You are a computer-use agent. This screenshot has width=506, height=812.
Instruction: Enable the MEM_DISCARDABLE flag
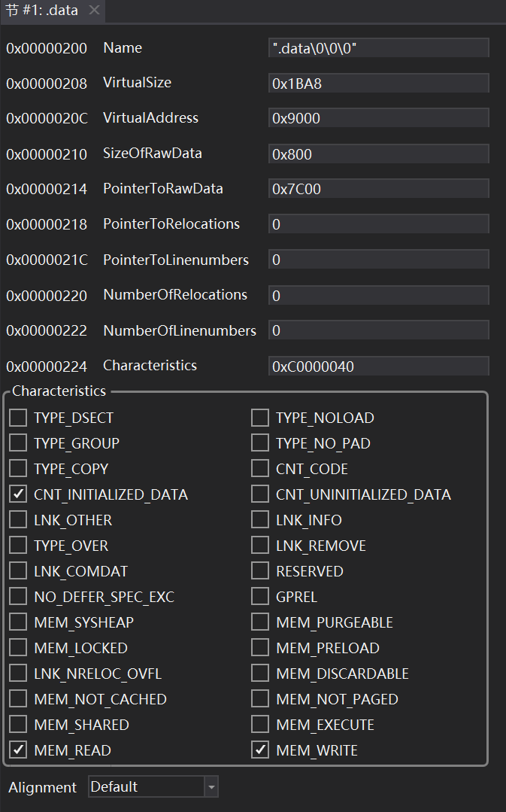click(260, 674)
